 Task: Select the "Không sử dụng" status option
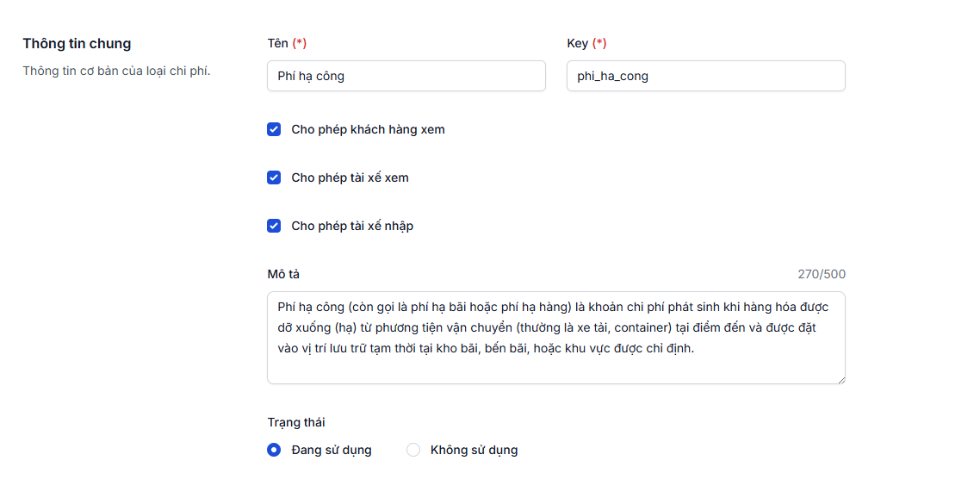click(413, 450)
